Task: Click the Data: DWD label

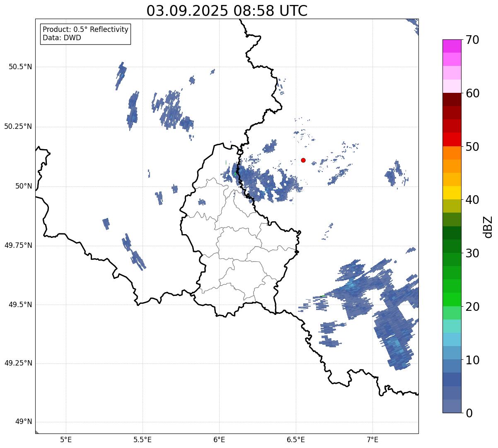Action: [x=62, y=38]
